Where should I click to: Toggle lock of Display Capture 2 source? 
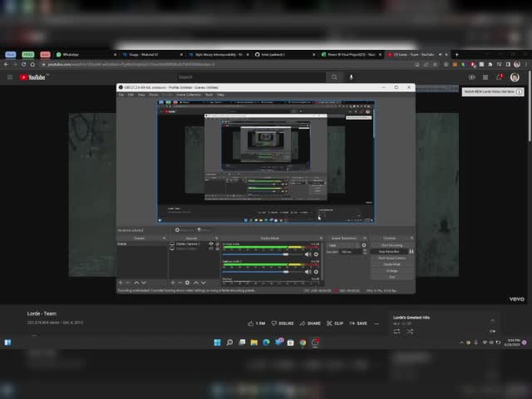click(218, 244)
